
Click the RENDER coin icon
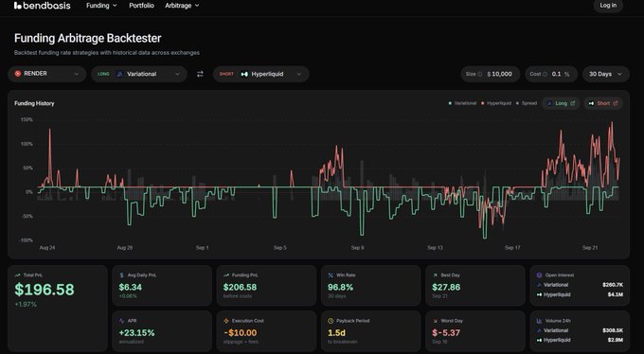pos(18,74)
